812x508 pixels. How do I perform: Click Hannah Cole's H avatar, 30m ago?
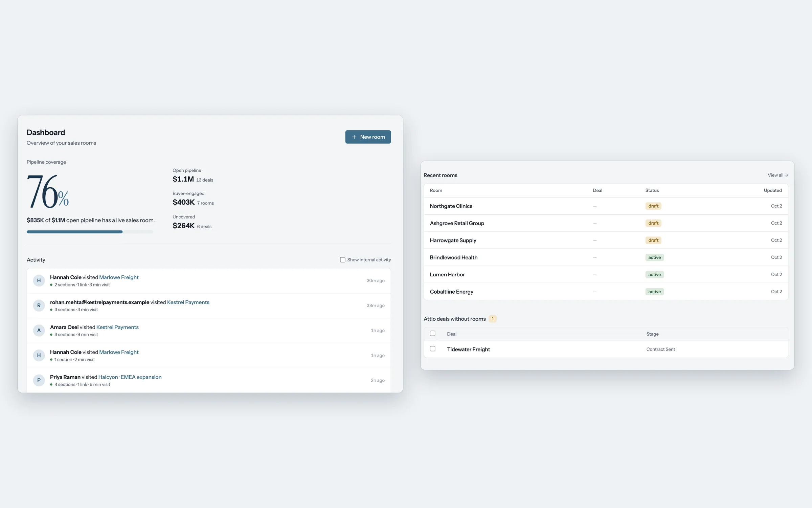[39, 280]
